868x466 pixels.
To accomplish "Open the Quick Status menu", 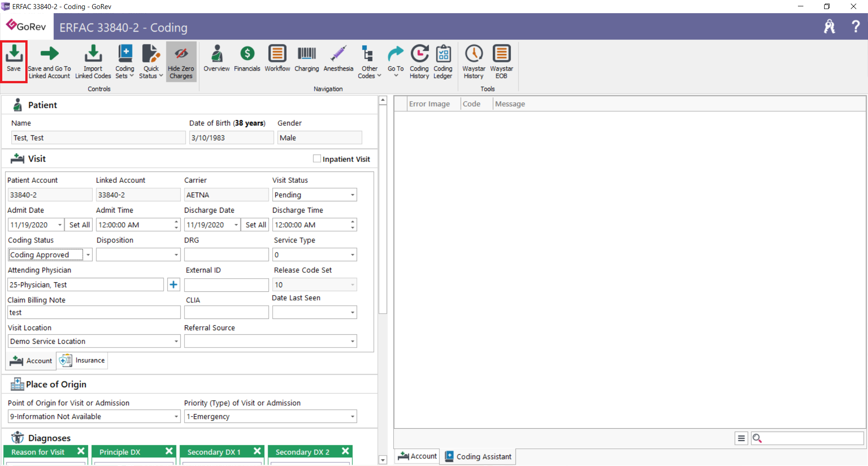I will pos(151,62).
